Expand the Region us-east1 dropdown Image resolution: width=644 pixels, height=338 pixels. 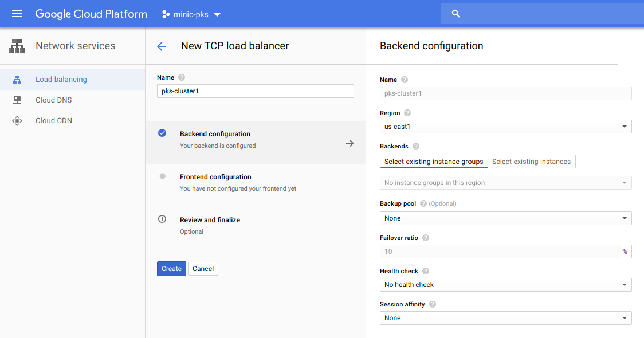(x=505, y=127)
